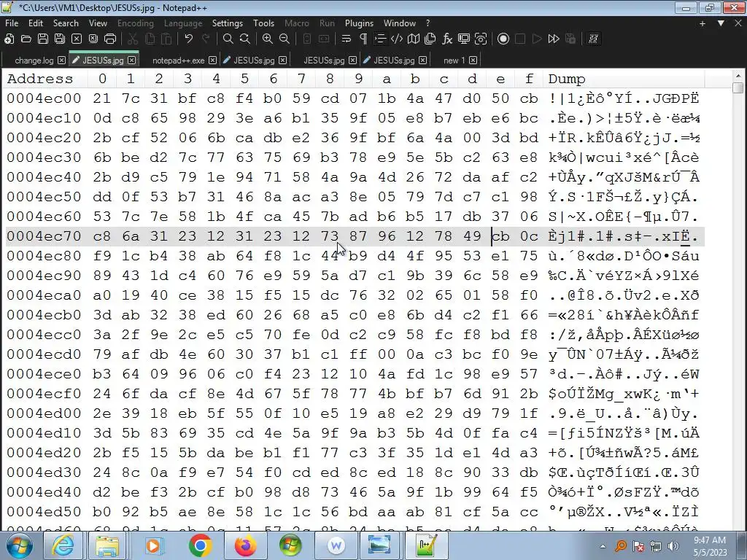This screenshot has height=560, width=747.
Task: Open the Replace tool icon
Action: (245, 39)
